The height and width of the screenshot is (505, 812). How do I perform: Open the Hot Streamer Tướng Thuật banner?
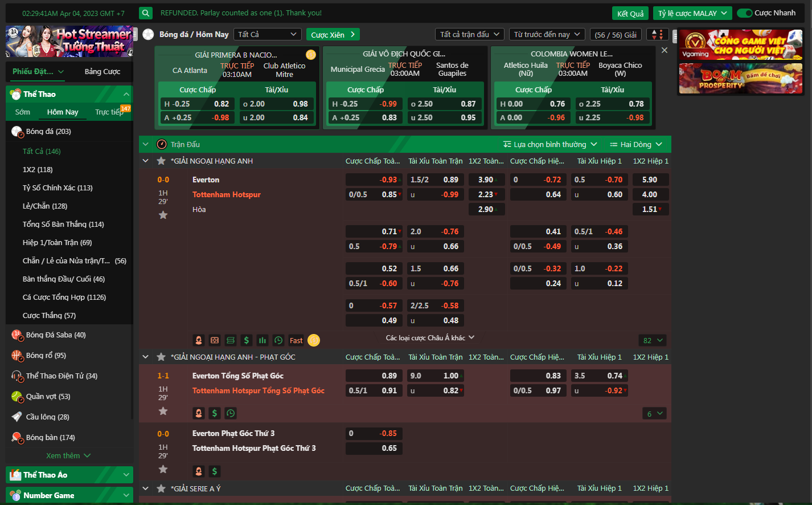pyautogui.click(x=69, y=41)
